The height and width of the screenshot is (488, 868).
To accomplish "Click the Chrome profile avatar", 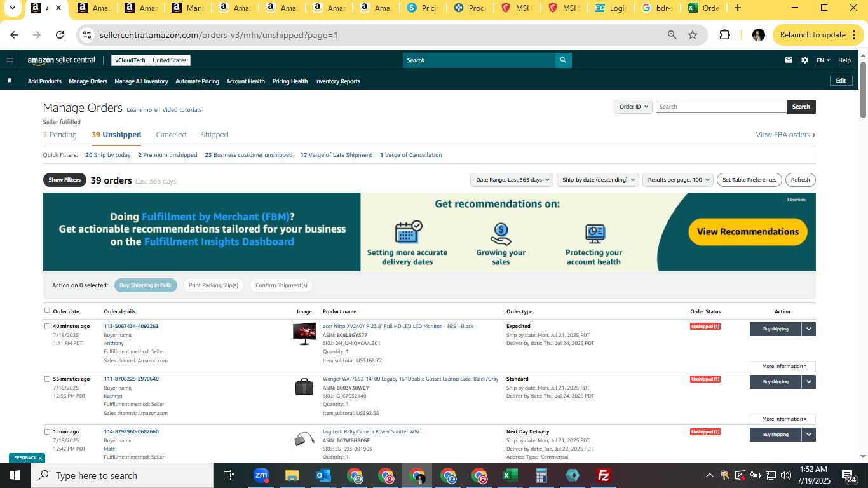I will pyautogui.click(x=758, y=35).
